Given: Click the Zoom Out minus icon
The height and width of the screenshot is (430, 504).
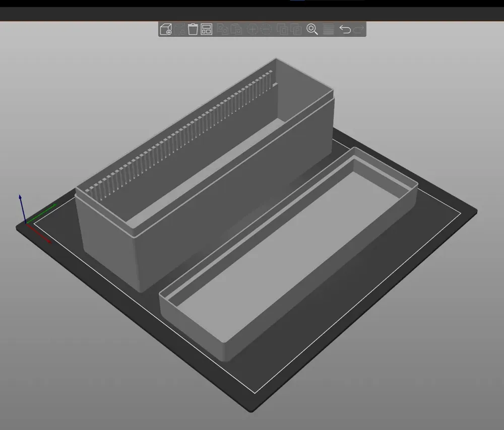Looking at the screenshot, I should pos(267,30).
